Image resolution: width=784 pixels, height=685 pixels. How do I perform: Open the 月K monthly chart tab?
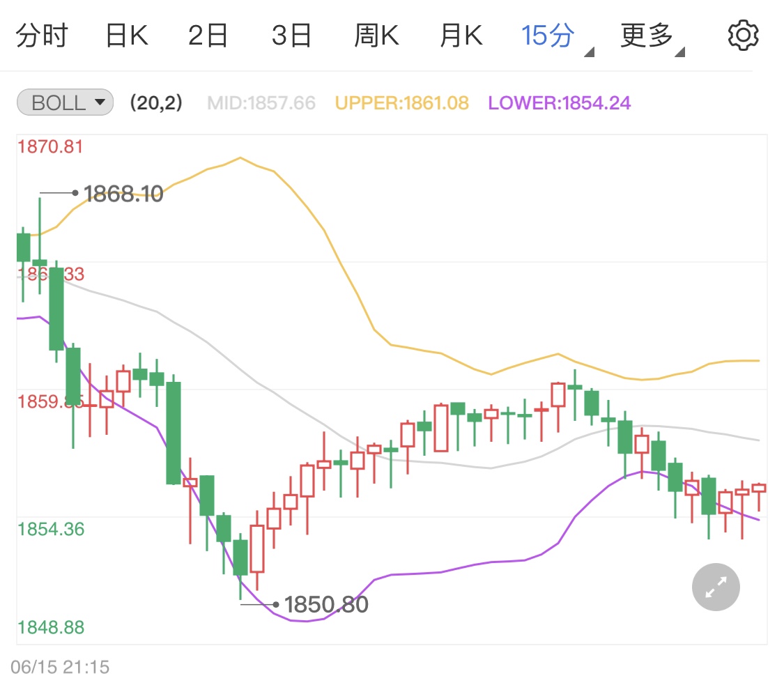click(461, 36)
